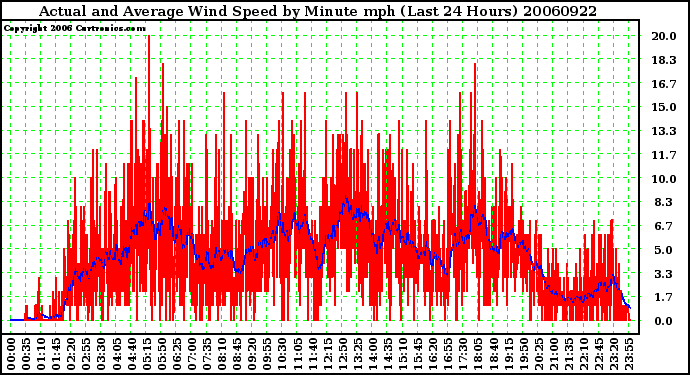Click the chart title text
This screenshot has width=690, height=375.
pyautogui.click(x=318, y=11)
